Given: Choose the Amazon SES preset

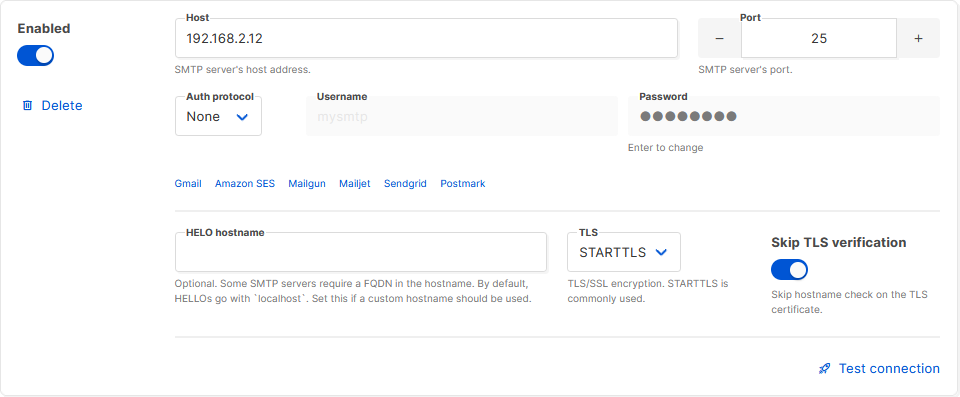Looking at the screenshot, I should click(x=245, y=184).
